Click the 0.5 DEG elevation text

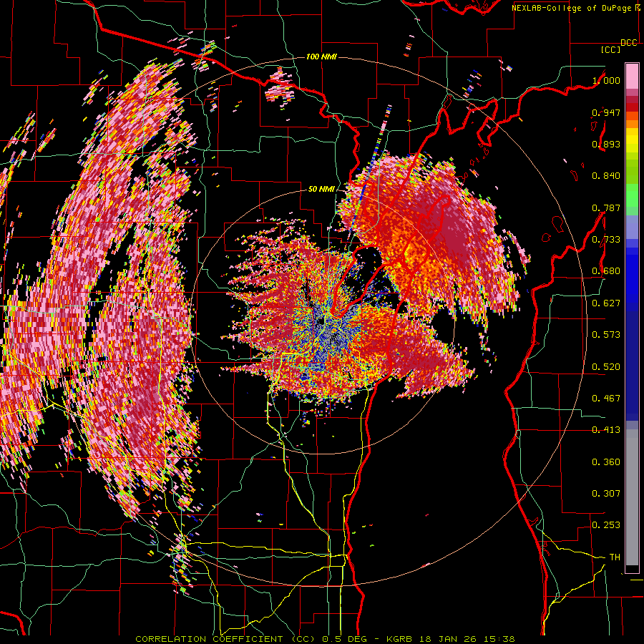pyautogui.click(x=346, y=639)
